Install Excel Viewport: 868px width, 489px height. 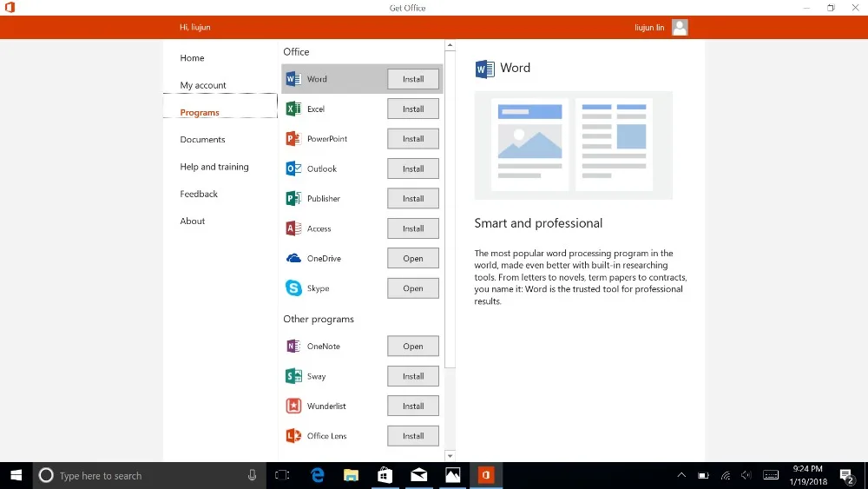(413, 109)
